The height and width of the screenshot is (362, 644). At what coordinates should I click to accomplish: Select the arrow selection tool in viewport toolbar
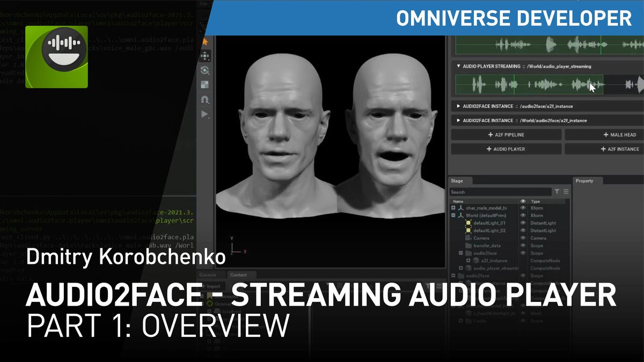204,41
